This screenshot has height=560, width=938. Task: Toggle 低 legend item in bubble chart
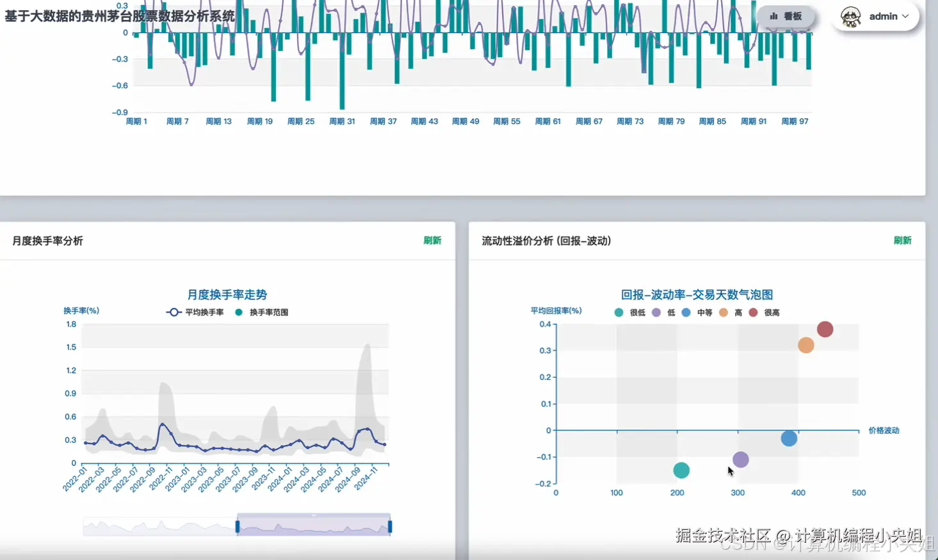coord(663,312)
